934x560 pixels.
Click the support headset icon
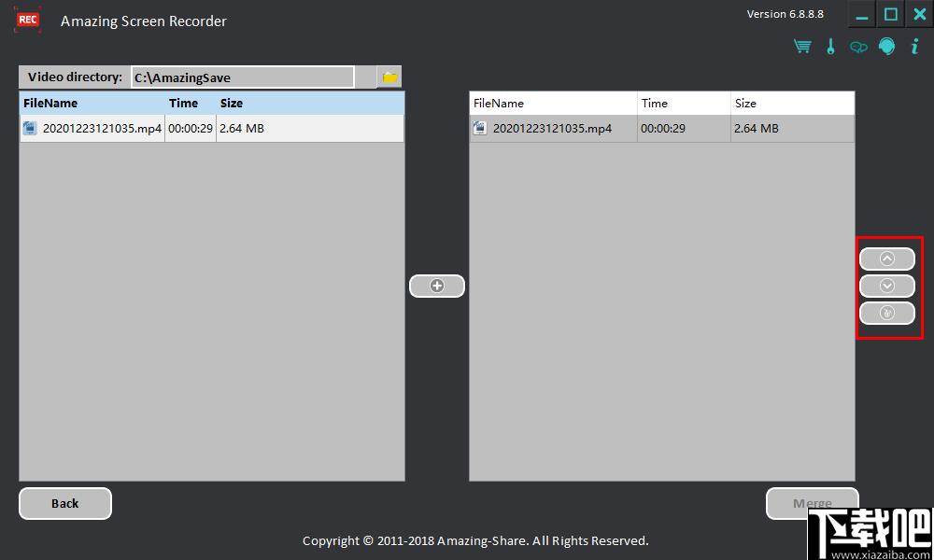[x=886, y=46]
